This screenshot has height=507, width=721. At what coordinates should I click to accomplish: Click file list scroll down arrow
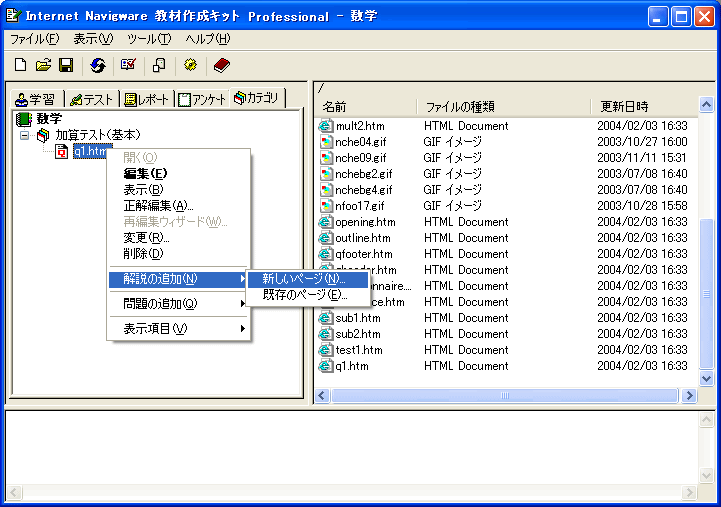706,379
